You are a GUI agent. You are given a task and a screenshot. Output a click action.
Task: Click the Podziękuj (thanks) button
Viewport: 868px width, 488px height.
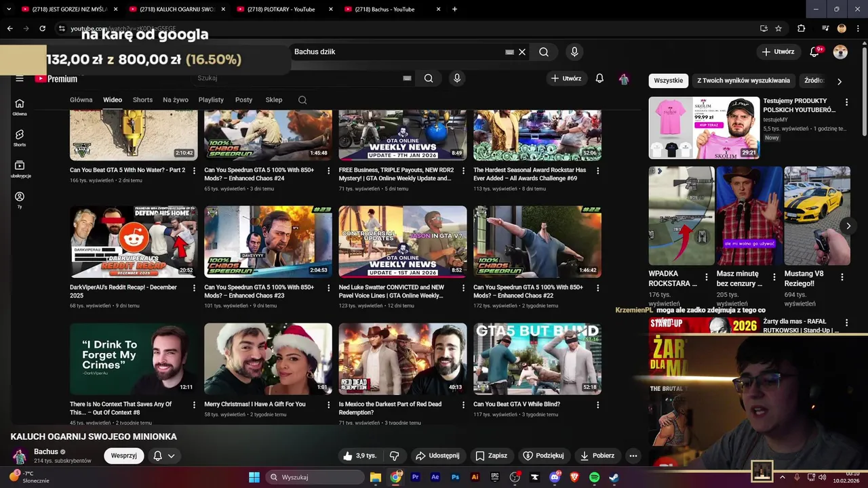coord(544,455)
